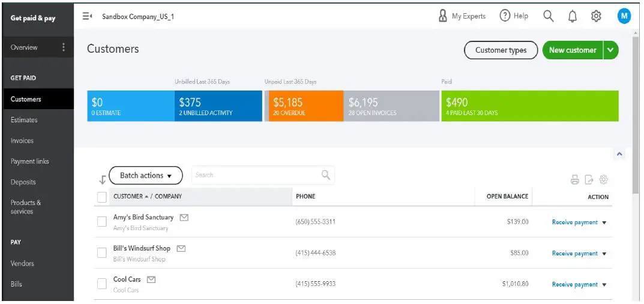Expand action menu for Amy's Bird Sanctuary

(604, 223)
